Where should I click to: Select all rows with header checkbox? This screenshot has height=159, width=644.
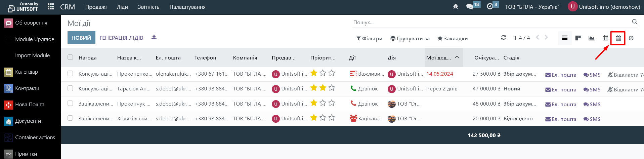[x=70, y=57]
